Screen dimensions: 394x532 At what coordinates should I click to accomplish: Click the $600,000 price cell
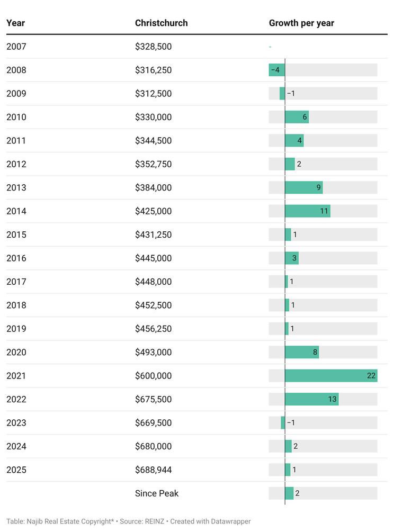[x=153, y=376]
